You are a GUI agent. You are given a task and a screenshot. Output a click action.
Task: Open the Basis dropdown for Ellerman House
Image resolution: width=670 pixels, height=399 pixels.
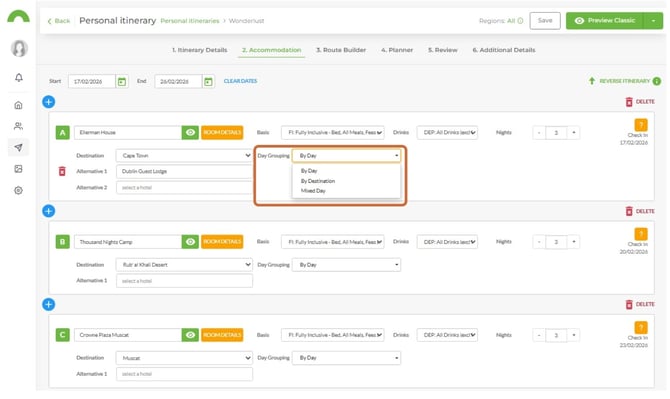(332, 132)
